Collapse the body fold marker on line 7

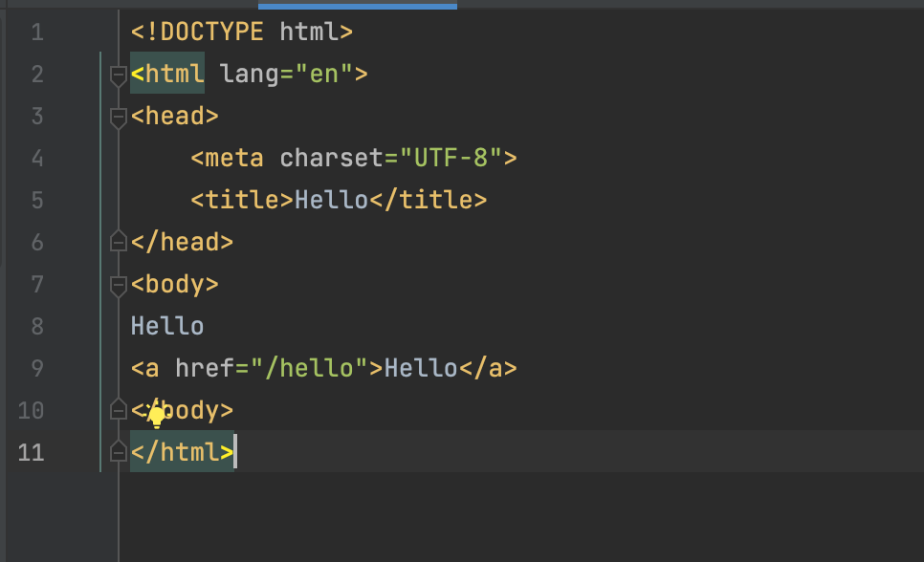(119, 286)
